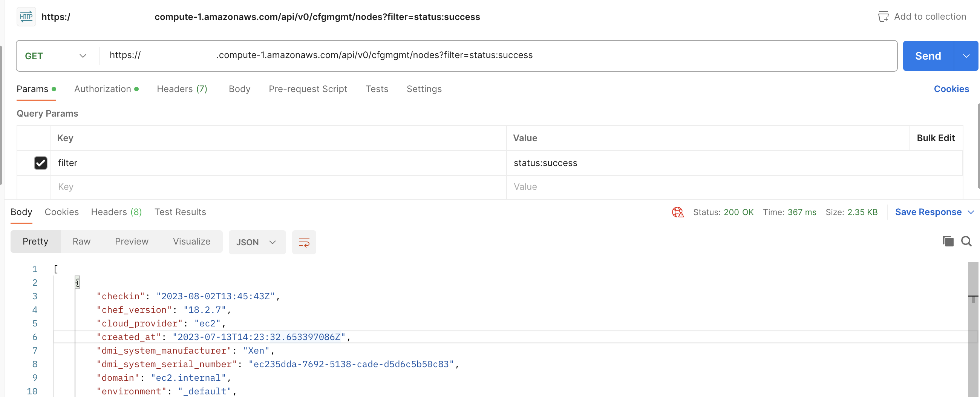This screenshot has height=397, width=980.
Task: Click Bulk Edit for query params
Action: click(936, 138)
